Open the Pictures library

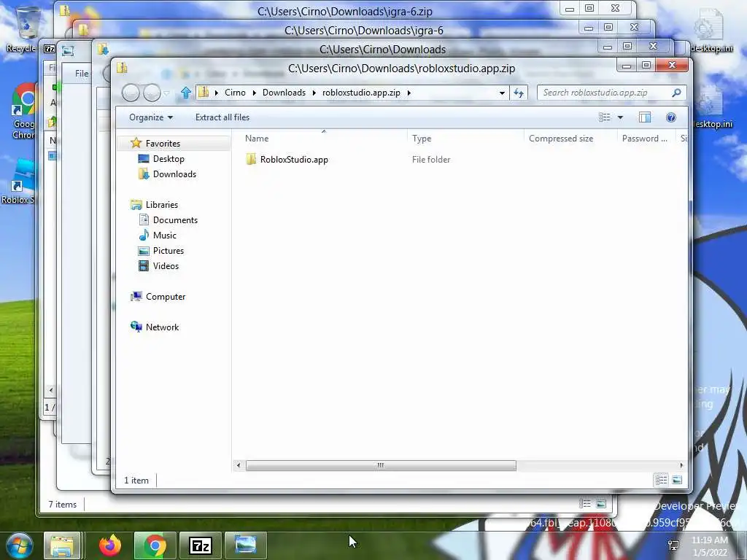[x=169, y=251]
